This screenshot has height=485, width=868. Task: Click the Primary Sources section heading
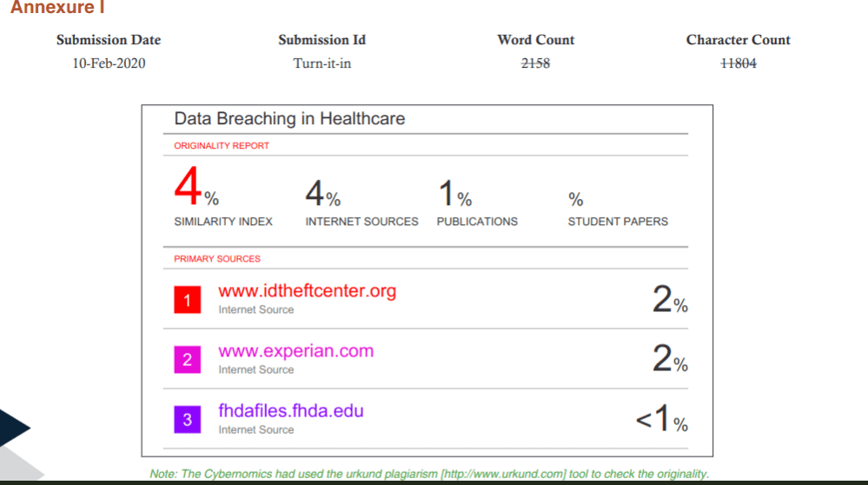click(x=217, y=258)
